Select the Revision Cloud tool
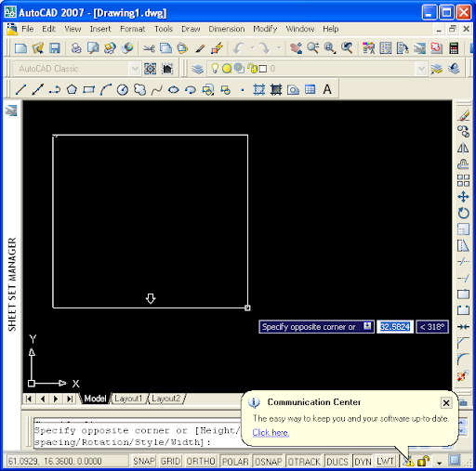476x471 pixels. [x=139, y=90]
